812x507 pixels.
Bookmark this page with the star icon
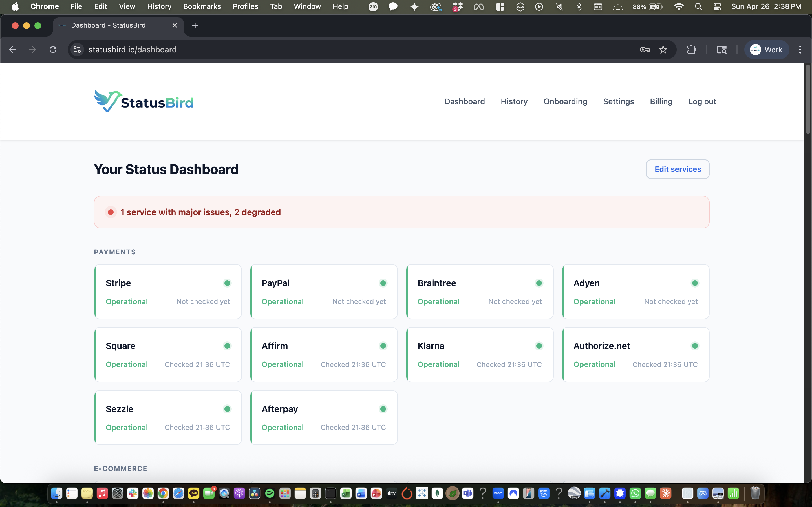click(663, 50)
